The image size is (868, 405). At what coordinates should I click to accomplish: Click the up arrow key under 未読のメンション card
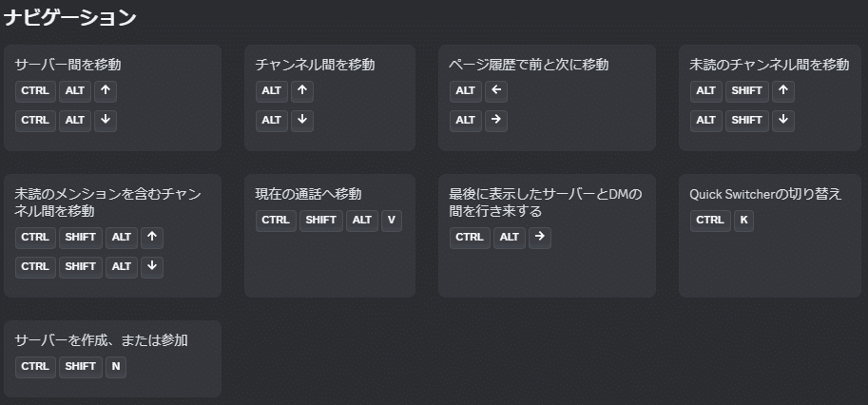152,238
